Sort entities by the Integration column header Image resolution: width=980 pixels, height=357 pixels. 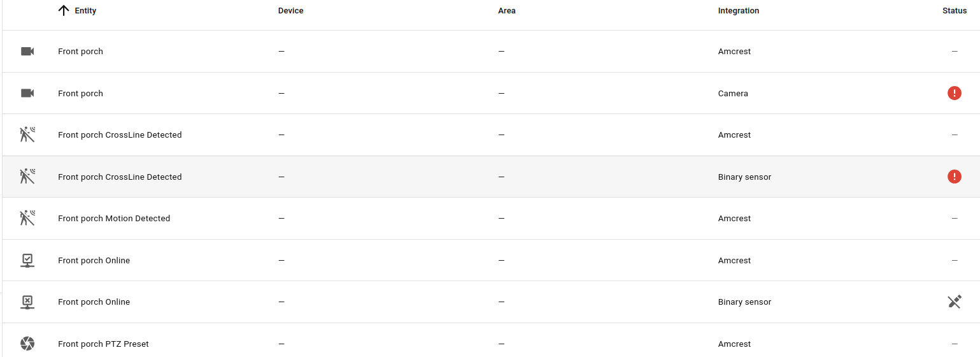pyautogui.click(x=738, y=11)
